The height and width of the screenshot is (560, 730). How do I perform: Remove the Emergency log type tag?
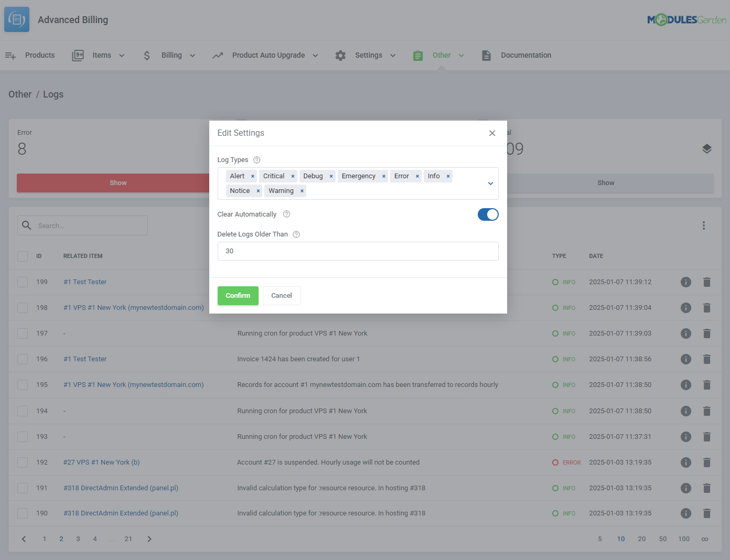point(384,176)
